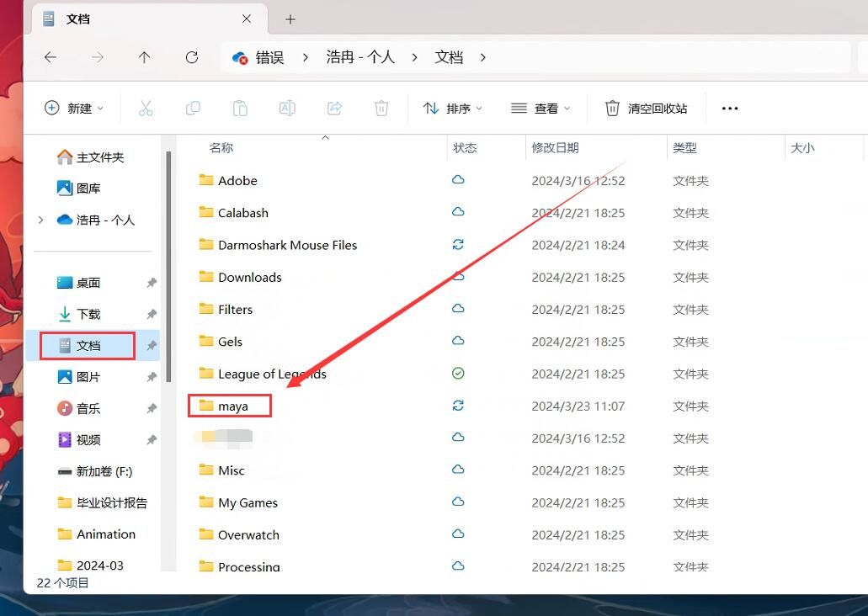Click the Copy icon in toolbar
This screenshot has height=616, width=868.
pyautogui.click(x=193, y=108)
